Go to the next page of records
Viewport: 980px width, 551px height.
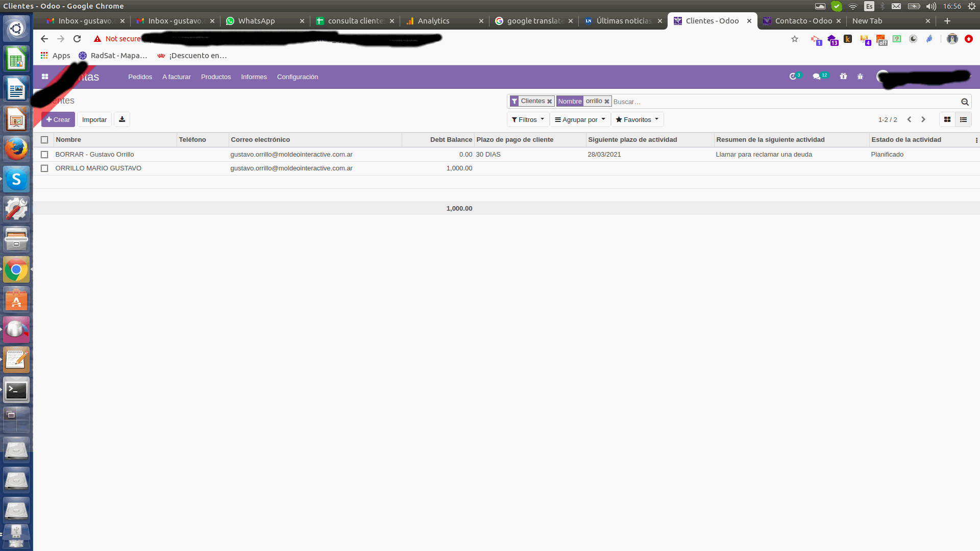point(923,119)
